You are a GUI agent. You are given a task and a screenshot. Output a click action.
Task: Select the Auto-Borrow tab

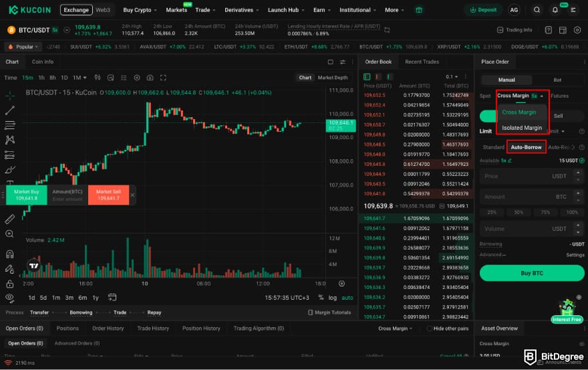point(526,147)
